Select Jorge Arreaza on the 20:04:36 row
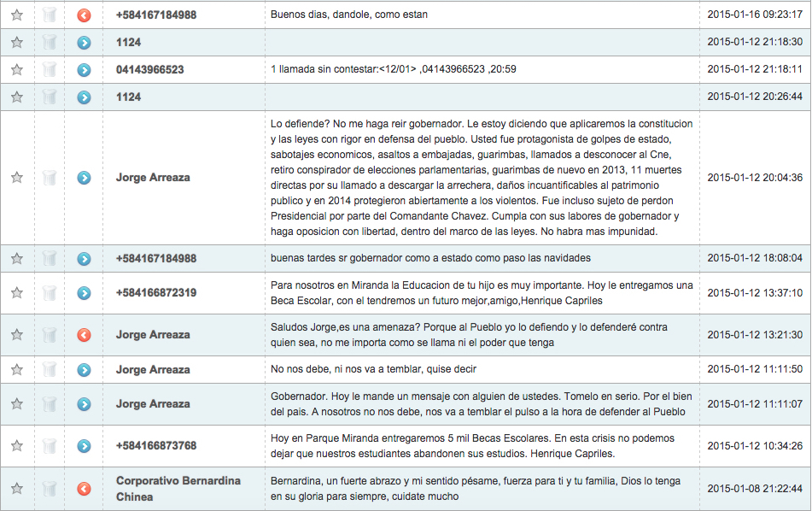812x511 pixels. pyautogui.click(x=153, y=178)
